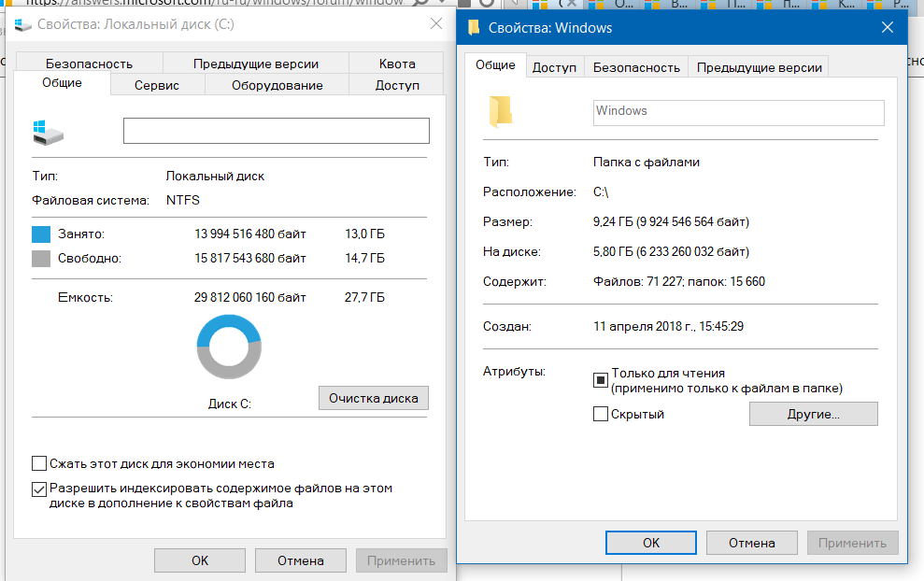Click 'Другие...' attributes button
The width and height of the screenshot is (924, 581).
pyautogui.click(x=813, y=414)
